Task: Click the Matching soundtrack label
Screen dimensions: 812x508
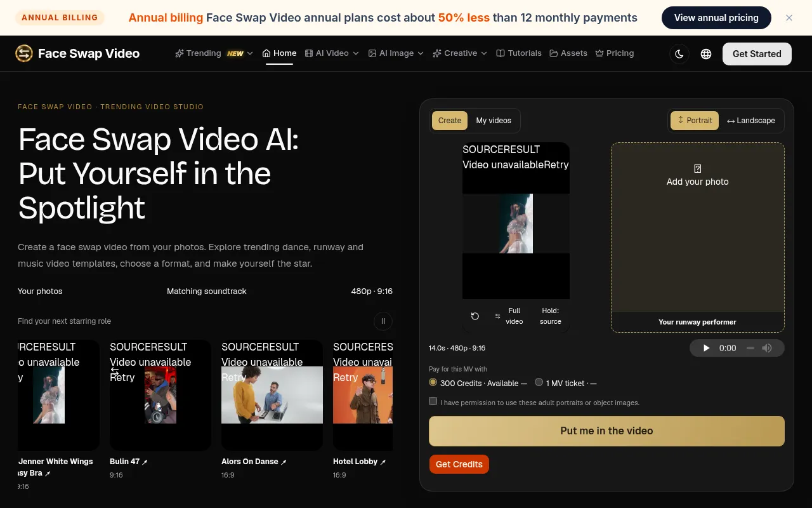Action: pyautogui.click(x=207, y=291)
